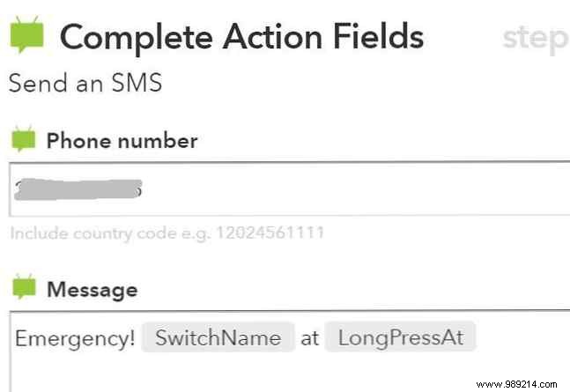Select the SwitchName ingredient pill
The height and width of the screenshot is (392, 570).
click(218, 337)
